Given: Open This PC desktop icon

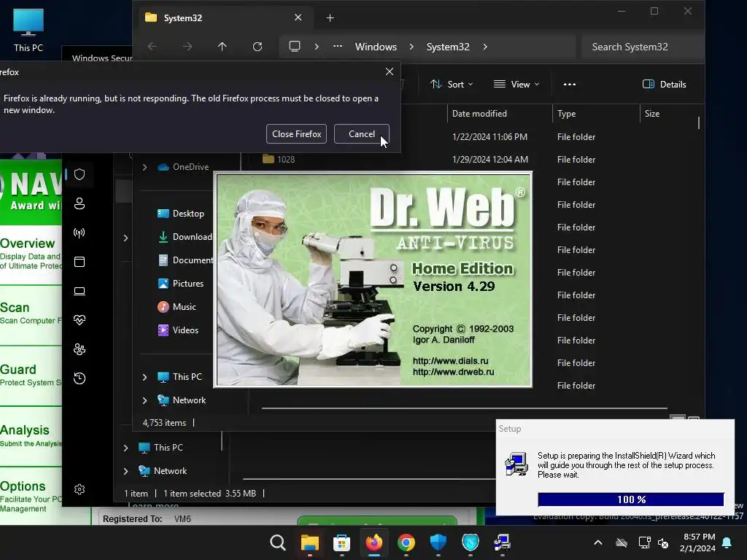Looking at the screenshot, I should [x=28, y=29].
